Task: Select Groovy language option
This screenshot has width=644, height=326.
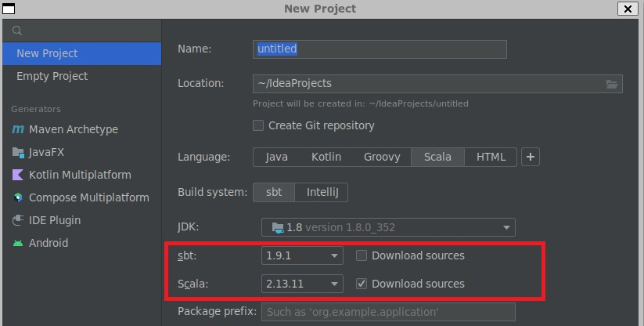Action: [382, 157]
